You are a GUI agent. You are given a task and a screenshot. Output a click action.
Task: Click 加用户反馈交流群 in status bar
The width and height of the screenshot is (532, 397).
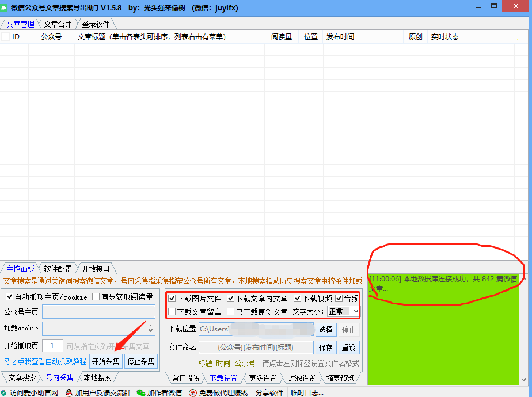click(103, 392)
